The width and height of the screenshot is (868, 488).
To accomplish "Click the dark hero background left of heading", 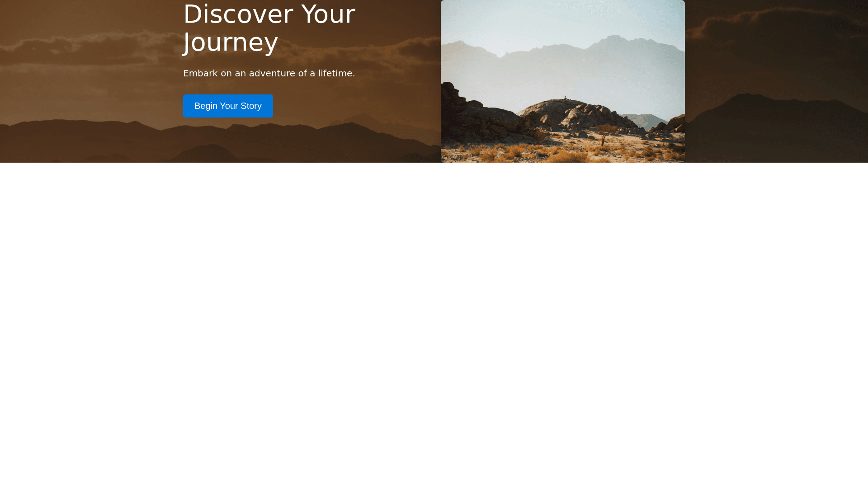I will pyautogui.click(x=90, y=81).
